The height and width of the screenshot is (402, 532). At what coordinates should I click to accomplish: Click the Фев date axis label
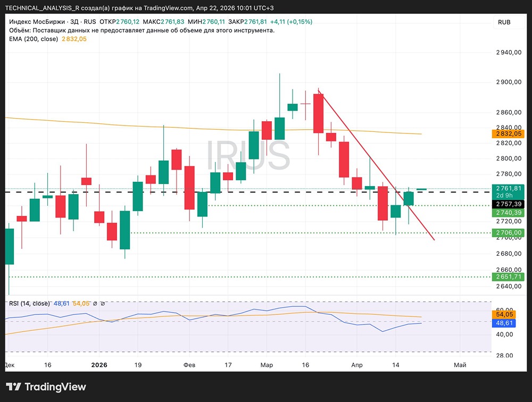tap(189, 365)
